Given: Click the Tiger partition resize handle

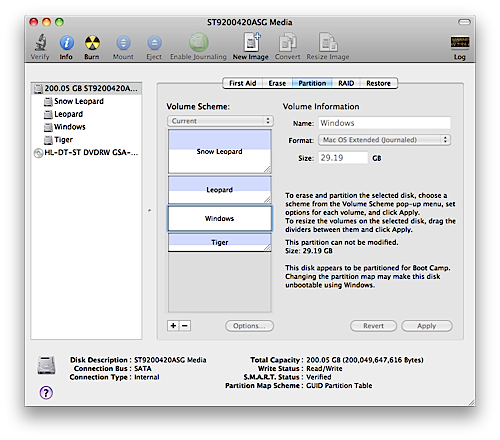Looking at the screenshot, I should coord(267,247).
